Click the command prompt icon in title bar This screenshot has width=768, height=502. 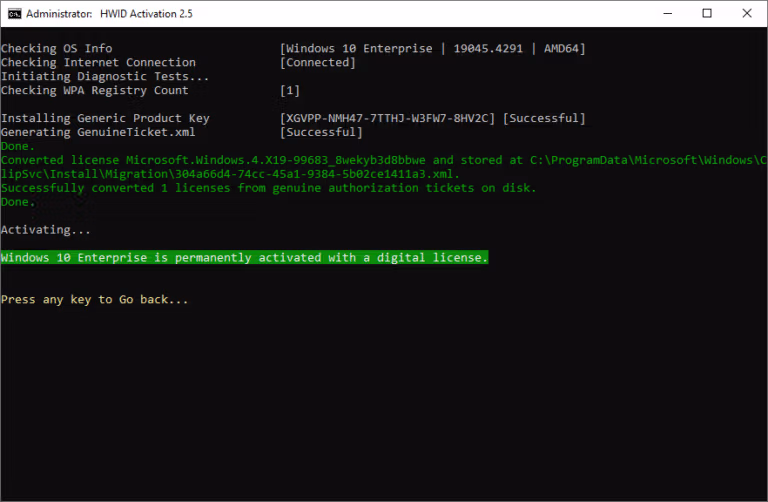point(15,14)
